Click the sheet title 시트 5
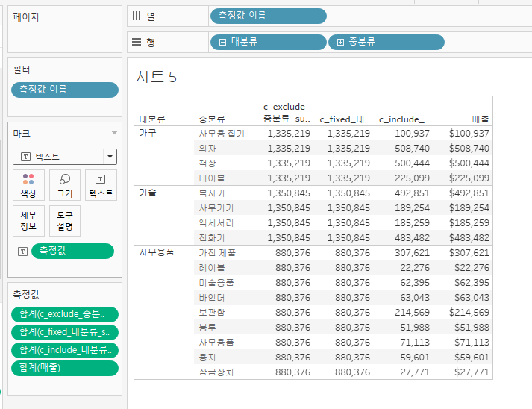Screen dimensions: 532x409 (157, 77)
